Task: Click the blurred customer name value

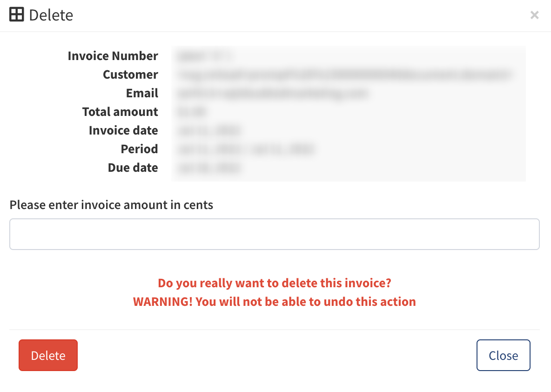Action: tap(344, 74)
